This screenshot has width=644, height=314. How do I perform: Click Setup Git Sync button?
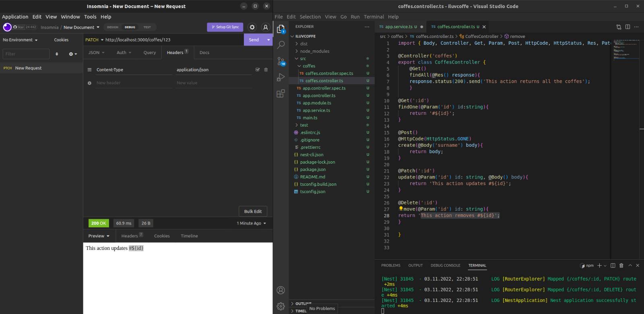pyautogui.click(x=225, y=27)
